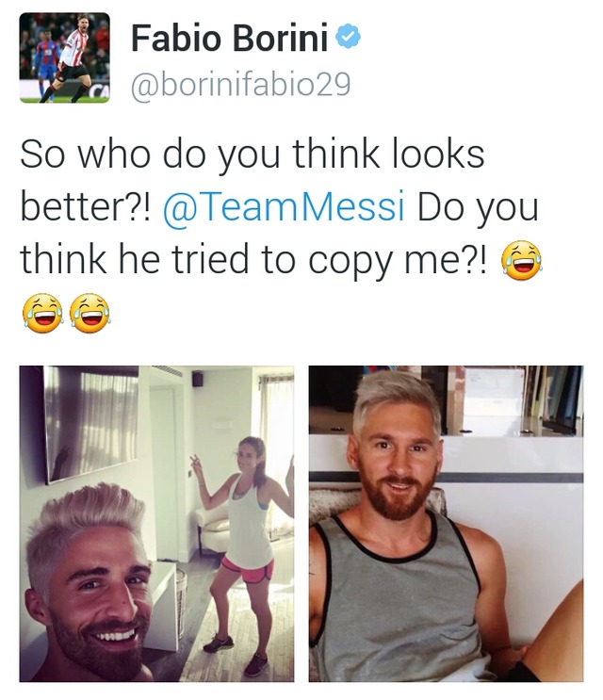The image size is (603, 700).
Task: Click the wall-mounted TV in the left photo
Action: pos(91,423)
